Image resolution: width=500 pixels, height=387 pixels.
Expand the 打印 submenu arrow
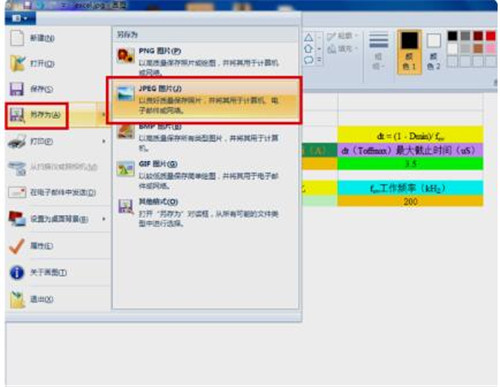pyautogui.click(x=104, y=141)
